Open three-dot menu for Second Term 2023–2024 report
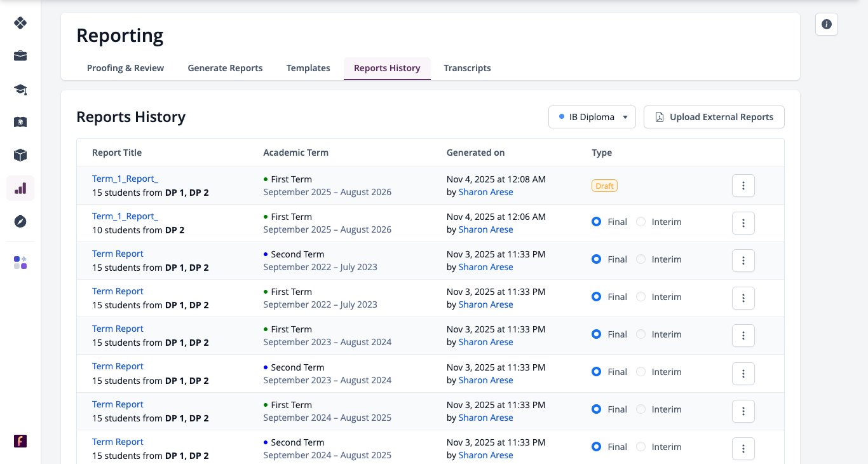The height and width of the screenshot is (464, 868). 743,373
